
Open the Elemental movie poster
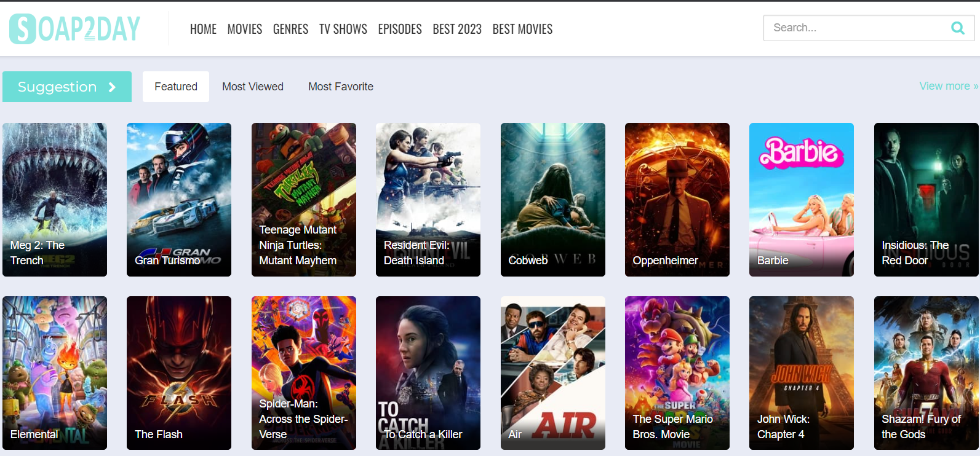[55, 373]
